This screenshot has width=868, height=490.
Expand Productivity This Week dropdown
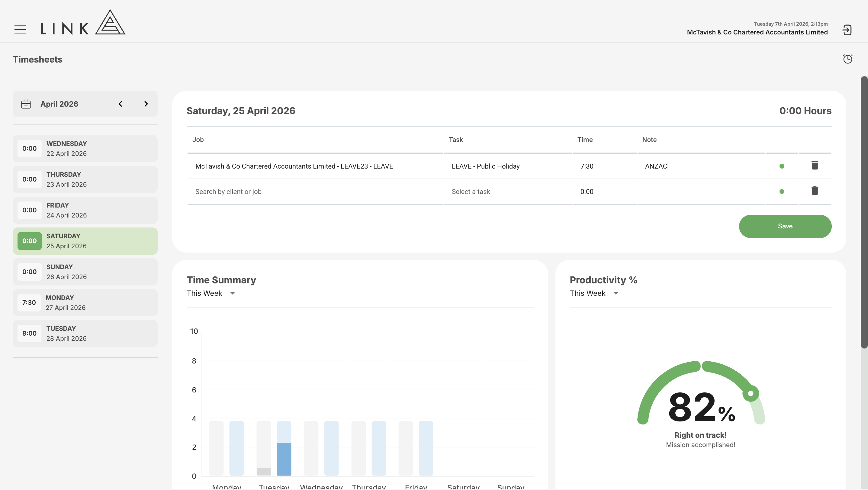(x=594, y=293)
